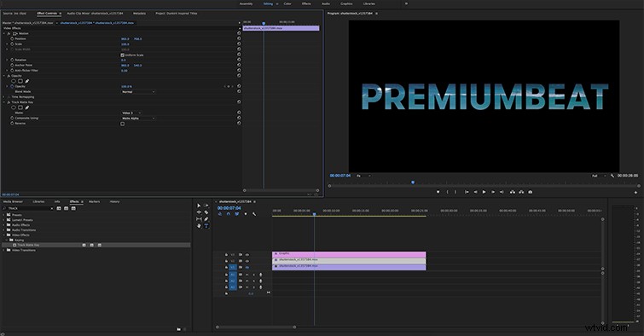
Task: Expand the Audio Effects folder
Action: coord(3,225)
